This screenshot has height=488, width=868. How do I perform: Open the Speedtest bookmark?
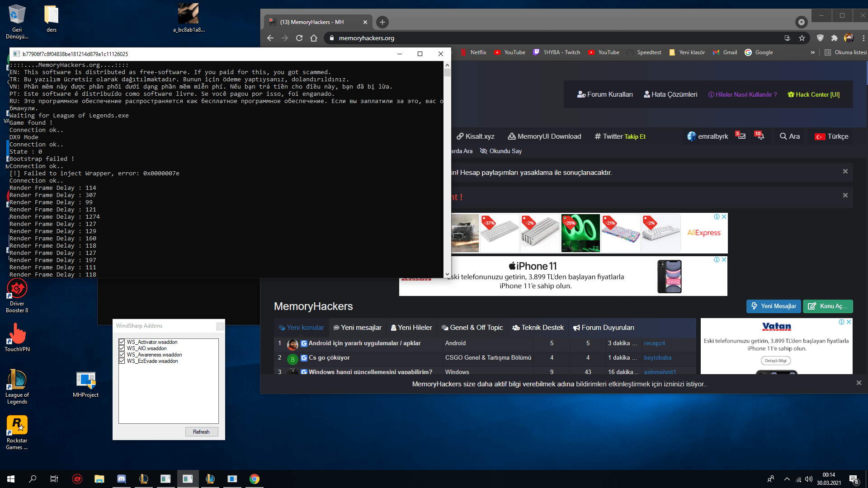click(644, 52)
